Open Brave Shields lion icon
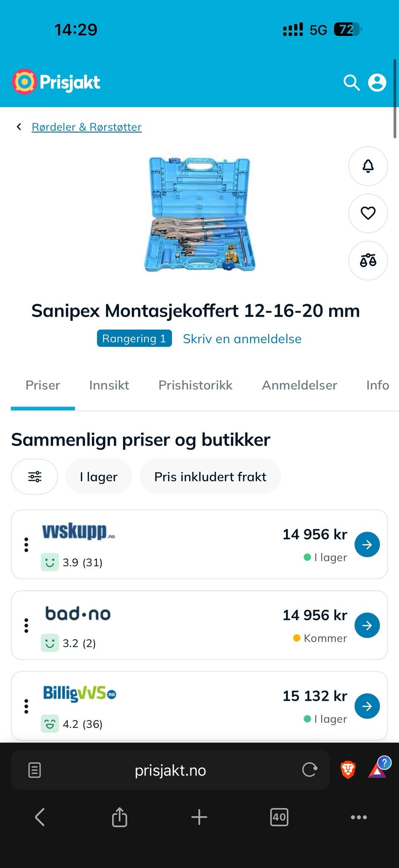Viewport: 399px width, 868px height. pos(348,770)
